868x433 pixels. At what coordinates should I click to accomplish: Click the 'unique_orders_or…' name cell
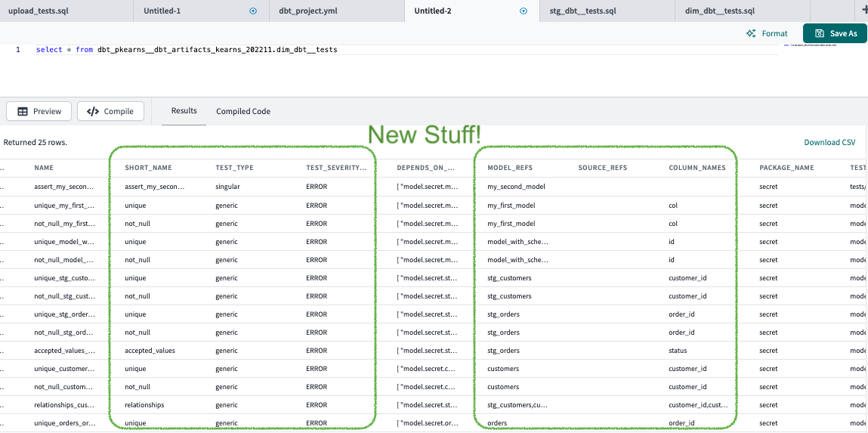pyautogui.click(x=64, y=423)
